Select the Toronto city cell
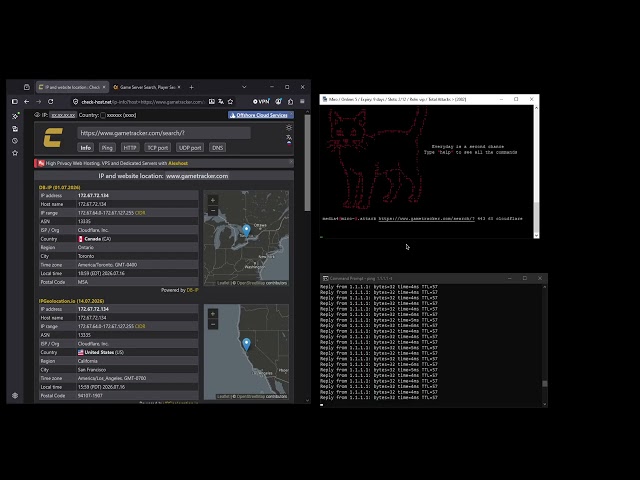Image resolution: width=640 pixels, height=480 pixels. point(138,256)
